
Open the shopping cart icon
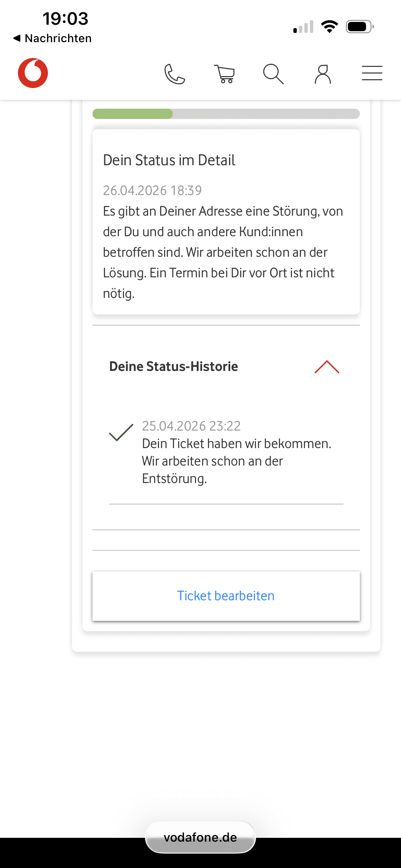224,74
